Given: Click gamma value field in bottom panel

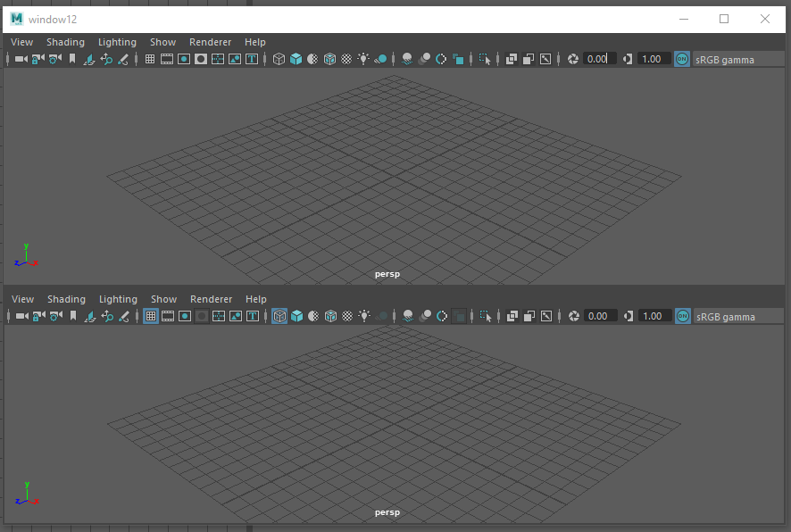Looking at the screenshot, I should point(653,316).
